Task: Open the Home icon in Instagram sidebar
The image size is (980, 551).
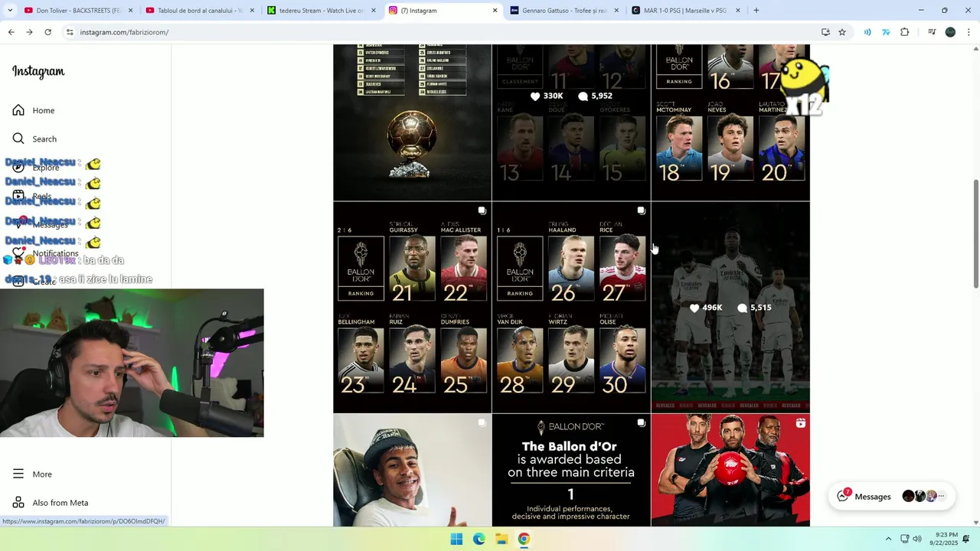Action: coord(18,110)
